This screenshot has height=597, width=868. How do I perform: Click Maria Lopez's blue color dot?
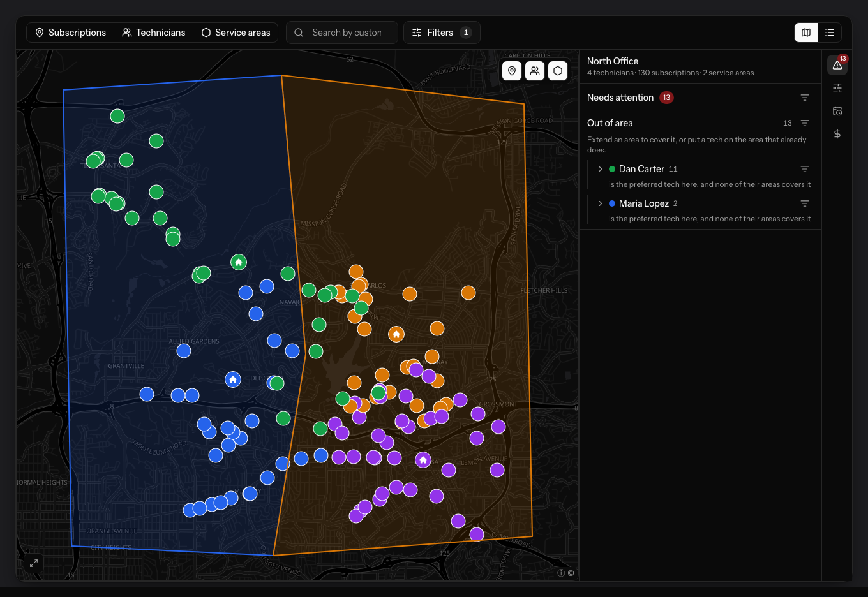[x=612, y=203]
